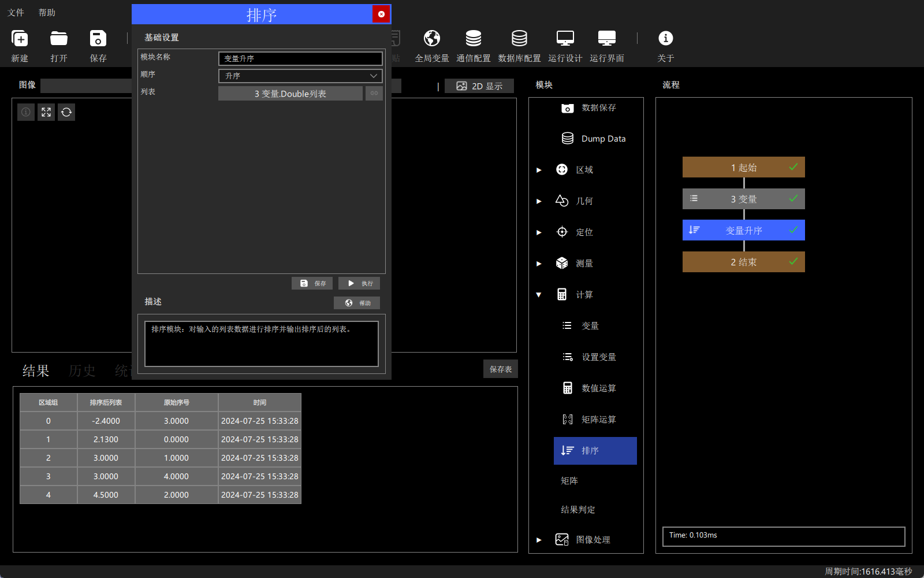Click the image info icon in viewer
This screenshot has width=924, height=578.
click(x=26, y=112)
